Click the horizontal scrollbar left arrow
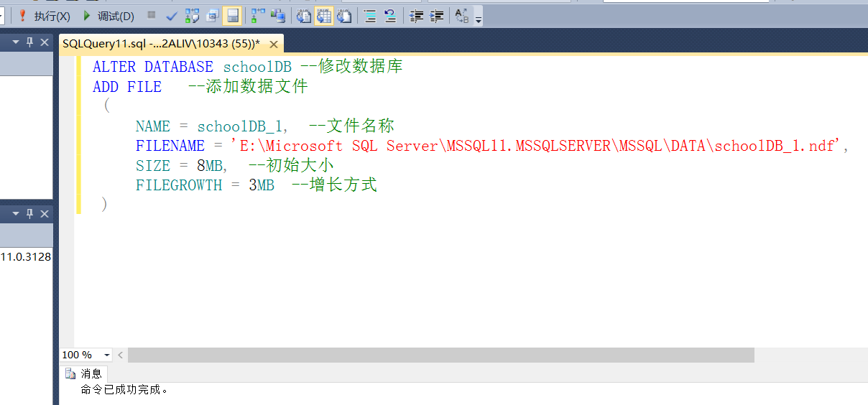 pyautogui.click(x=120, y=355)
